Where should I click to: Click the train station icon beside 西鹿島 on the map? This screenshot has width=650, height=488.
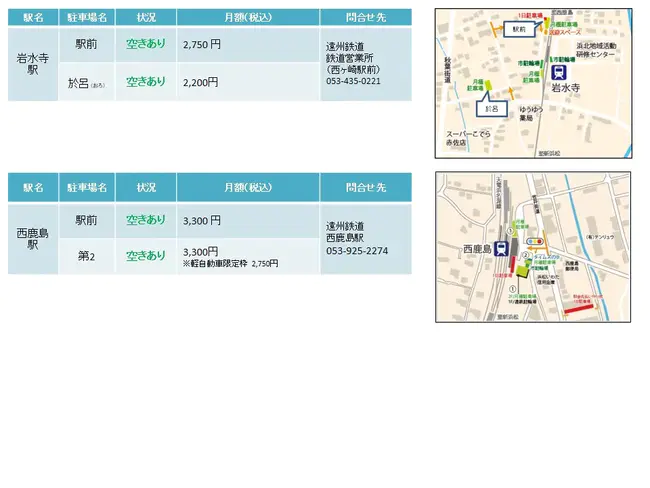point(501,248)
